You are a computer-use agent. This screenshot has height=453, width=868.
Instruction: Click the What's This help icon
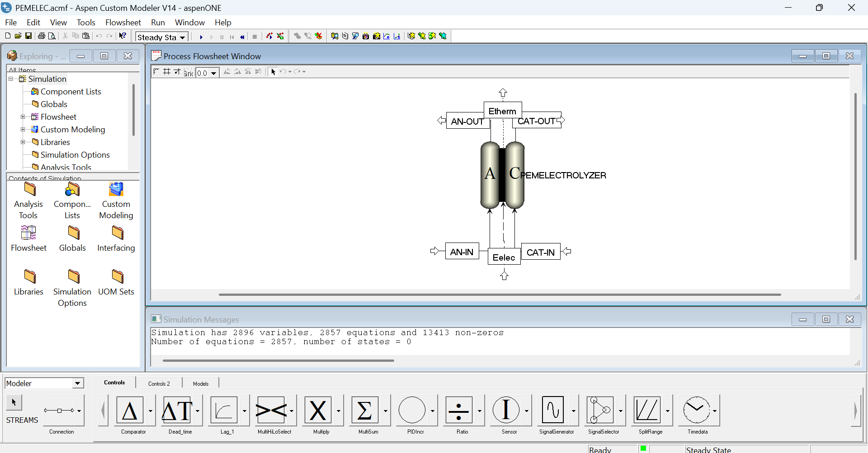(x=123, y=36)
